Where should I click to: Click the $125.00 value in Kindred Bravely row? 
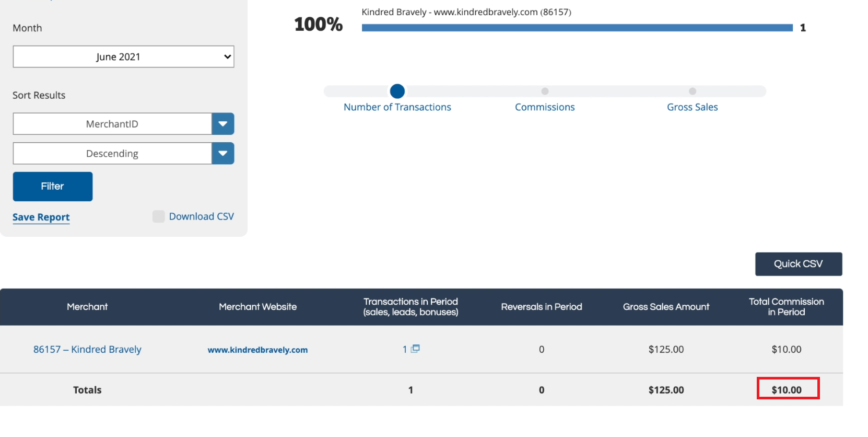pos(666,349)
